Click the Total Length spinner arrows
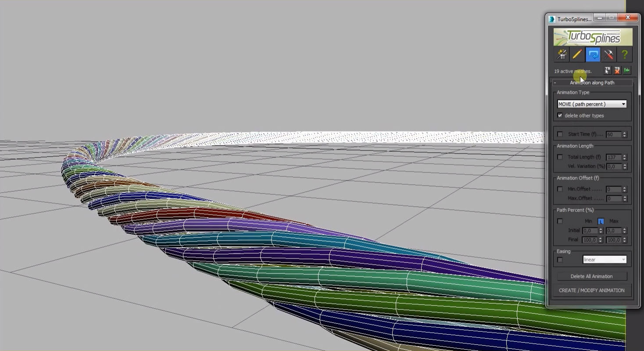This screenshot has width=644, height=351. click(625, 157)
